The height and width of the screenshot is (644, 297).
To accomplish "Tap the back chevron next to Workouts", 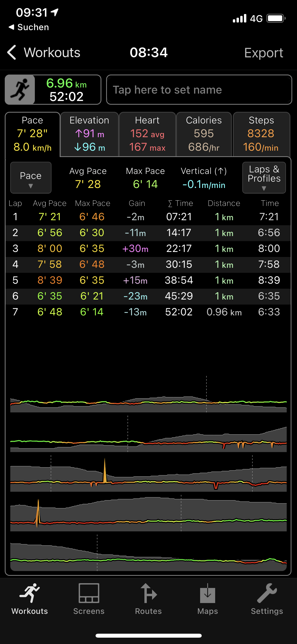I will pos(12,52).
